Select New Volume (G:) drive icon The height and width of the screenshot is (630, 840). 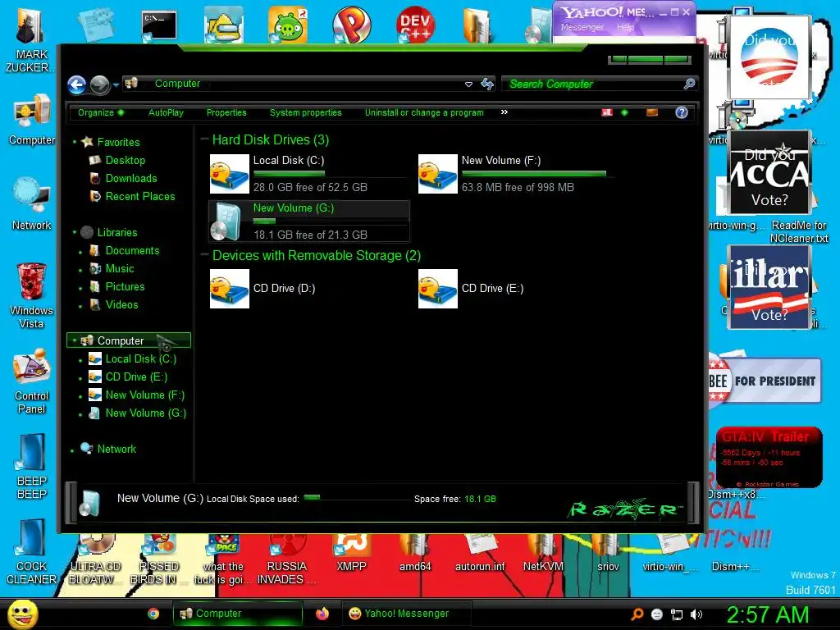point(227,221)
